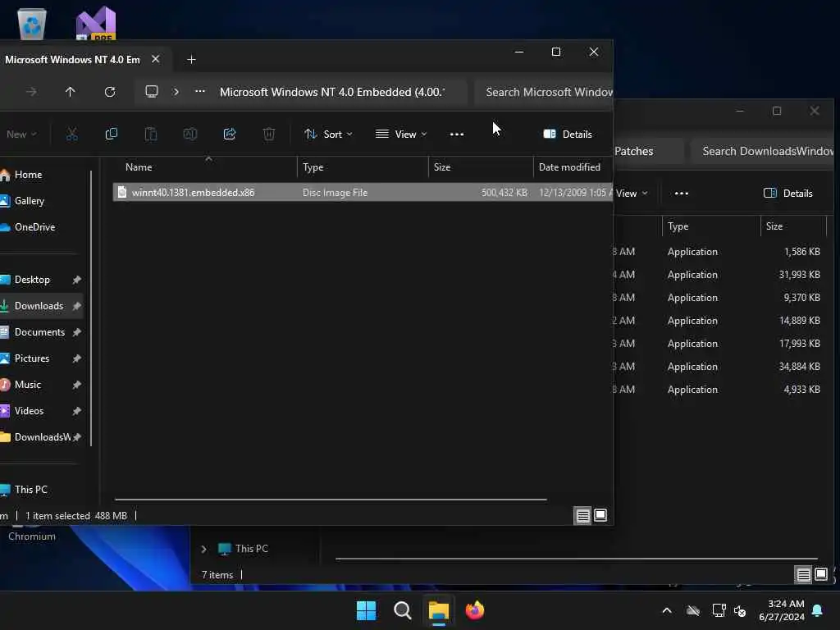
Task: Open the ellipsis menu in back window toolbar
Action: pos(682,194)
